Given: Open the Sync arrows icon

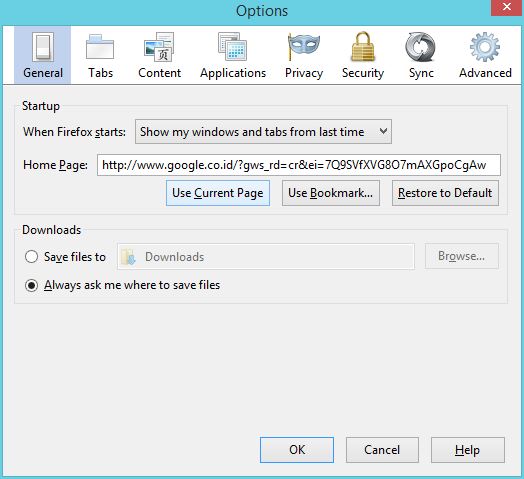Looking at the screenshot, I should [x=420, y=47].
